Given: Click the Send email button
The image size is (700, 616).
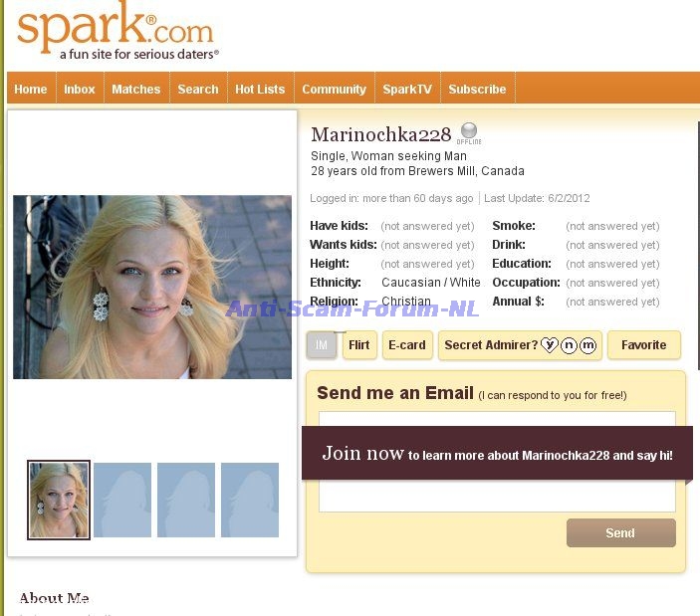Looking at the screenshot, I should pos(621,532).
